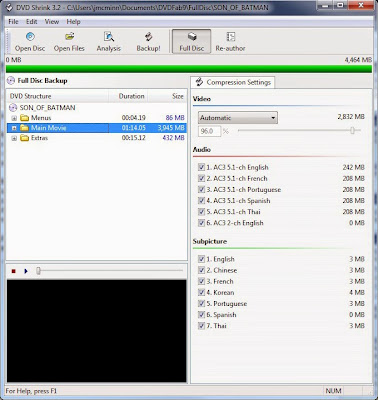Sort by the Size column header
Screen dimensions: 378x400
(167, 96)
